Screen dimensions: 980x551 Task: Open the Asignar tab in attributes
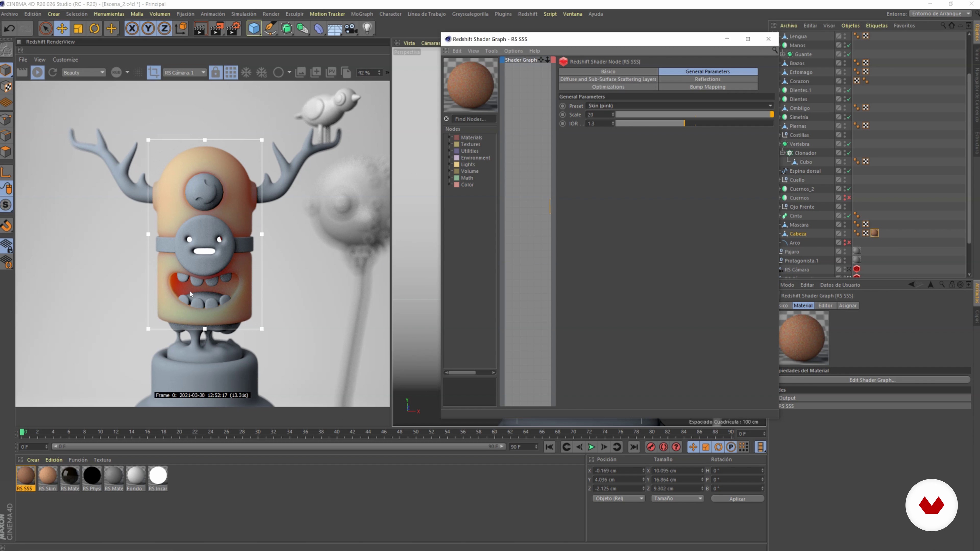click(848, 306)
